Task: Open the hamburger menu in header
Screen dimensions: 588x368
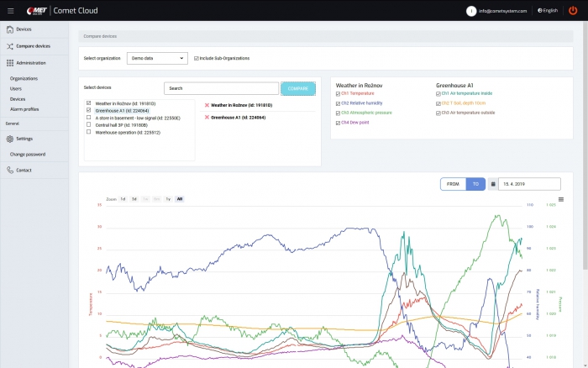Action: click(10, 10)
